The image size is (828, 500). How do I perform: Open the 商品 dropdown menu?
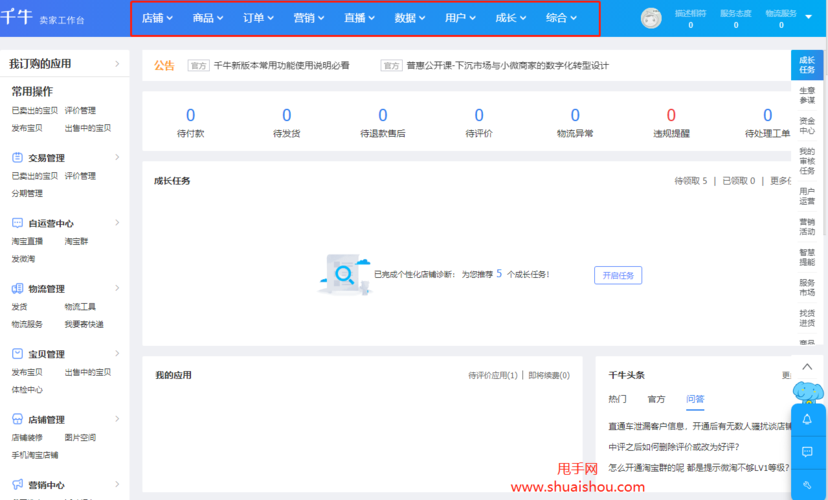(x=208, y=18)
